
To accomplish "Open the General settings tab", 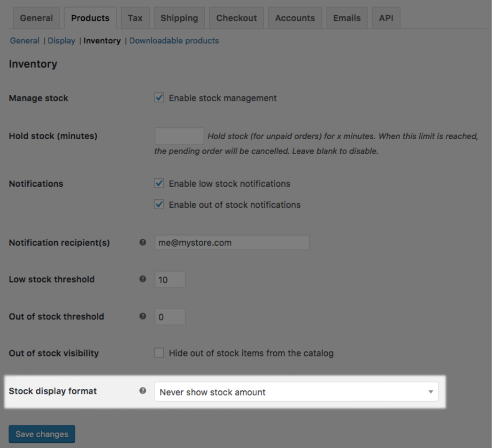I will [36, 18].
